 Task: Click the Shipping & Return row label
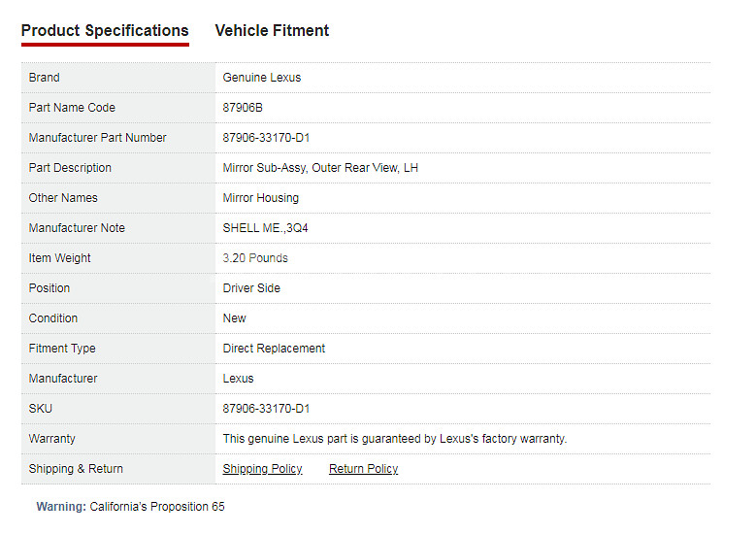(x=76, y=469)
